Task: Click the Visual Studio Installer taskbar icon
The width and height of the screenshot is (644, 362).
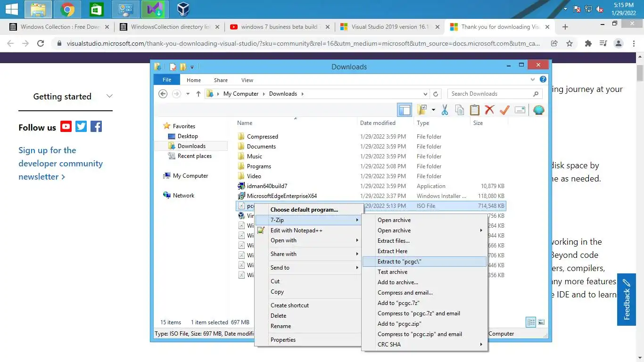Action: pos(155,9)
